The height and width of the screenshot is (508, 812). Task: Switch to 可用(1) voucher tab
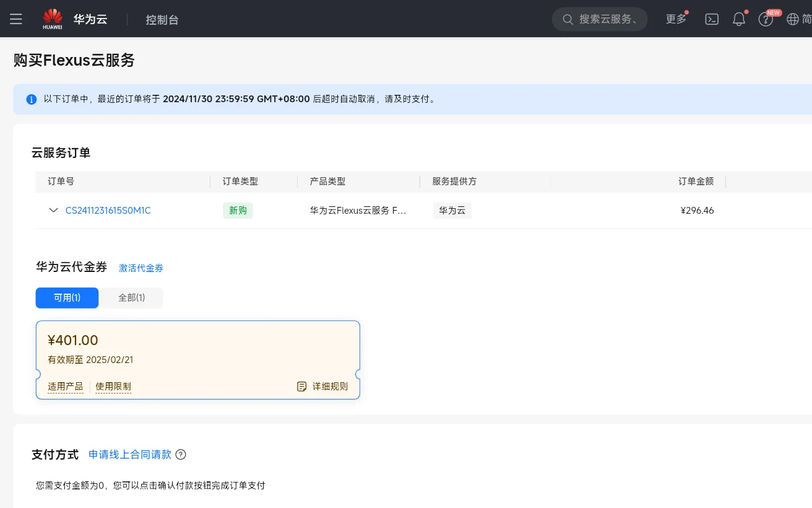(x=67, y=298)
